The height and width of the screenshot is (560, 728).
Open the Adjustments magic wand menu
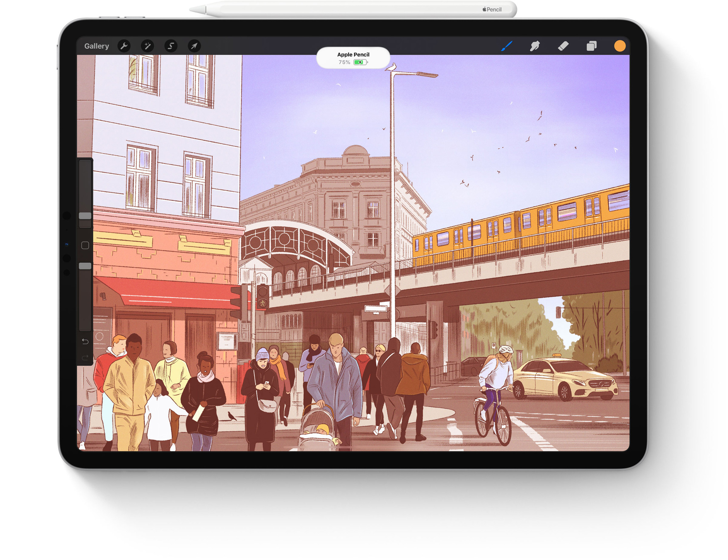click(x=147, y=46)
